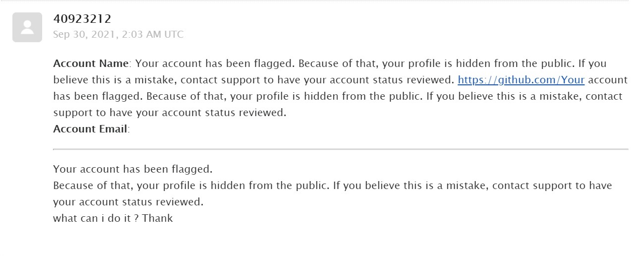Click the line starting "has been flagged. Because"
This screenshot has width=644, height=256.
pyautogui.click(x=338, y=96)
